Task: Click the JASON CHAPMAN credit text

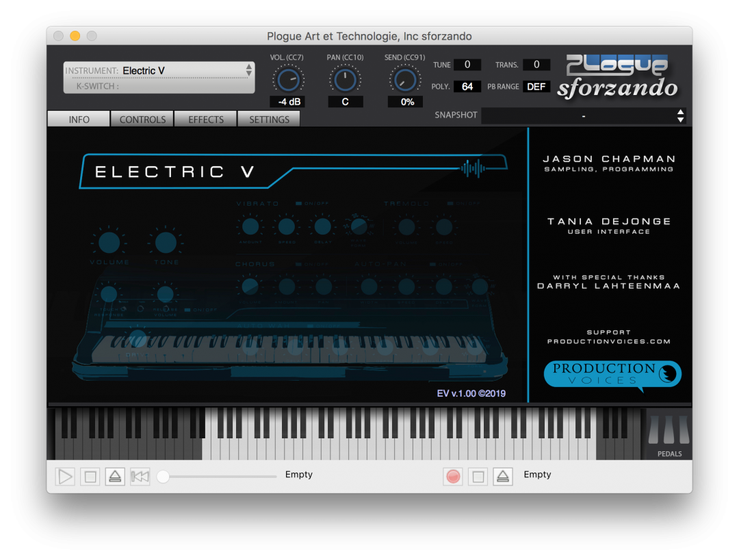Action: click(609, 159)
